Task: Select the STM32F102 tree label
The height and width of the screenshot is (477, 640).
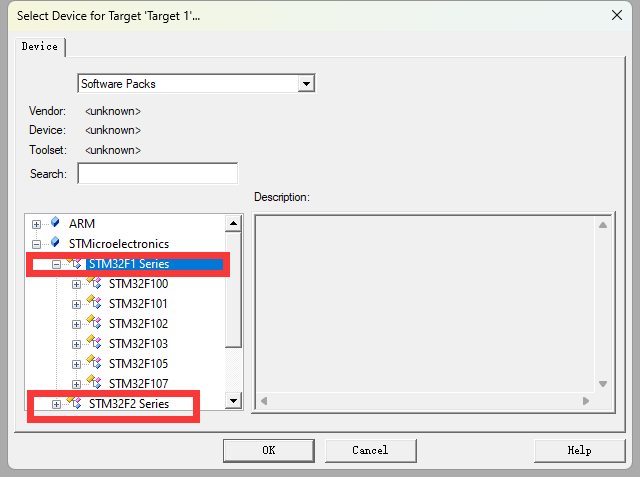Action: coord(138,324)
